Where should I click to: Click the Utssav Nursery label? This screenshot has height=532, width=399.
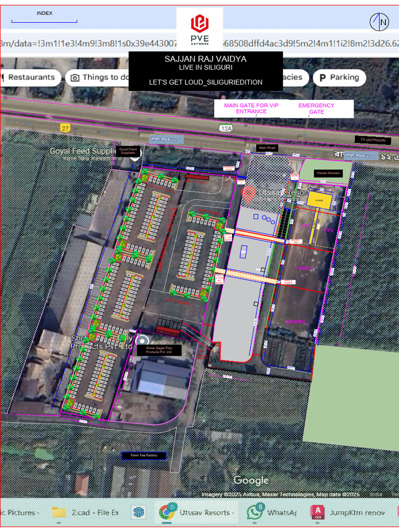328,173
